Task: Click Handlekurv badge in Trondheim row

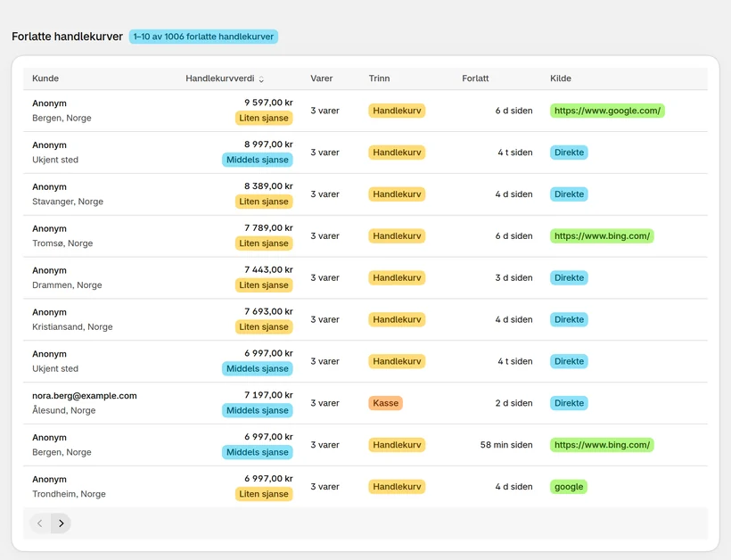Action: [397, 486]
